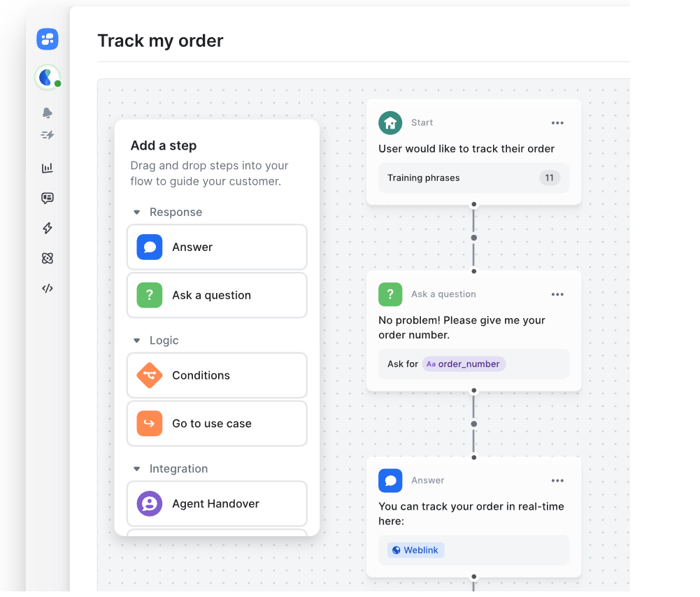Click the conversations chat icon in sidebar
The height and width of the screenshot is (597, 700).
(48, 198)
